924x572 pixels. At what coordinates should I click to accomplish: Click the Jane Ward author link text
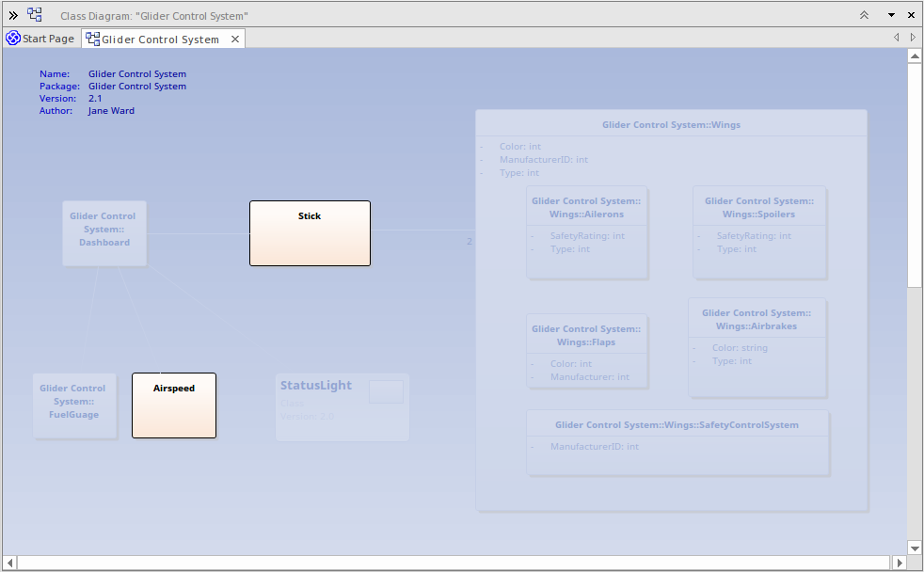click(110, 110)
